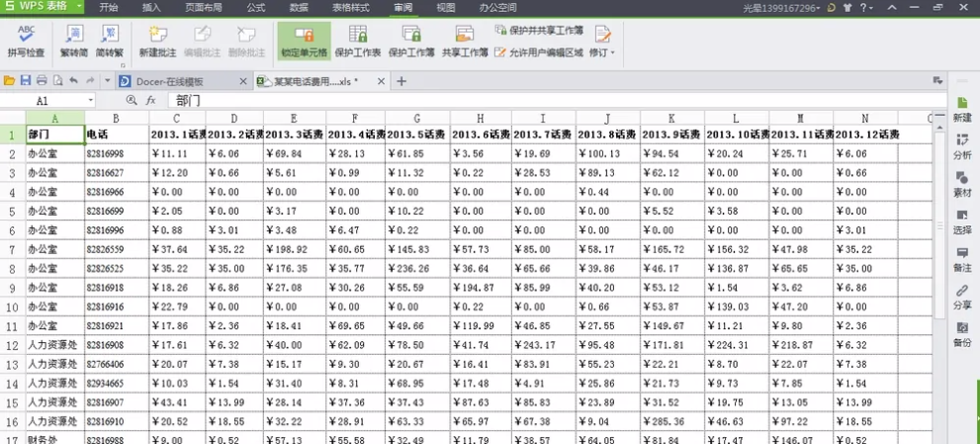The height and width of the screenshot is (444, 980).
Task: Close the 某某电话费用 xls tab
Action: [x=381, y=82]
